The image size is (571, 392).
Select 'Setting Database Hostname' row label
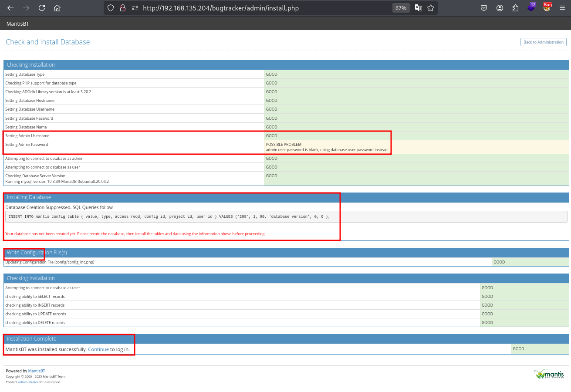pyautogui.click(x=30, y=101)
